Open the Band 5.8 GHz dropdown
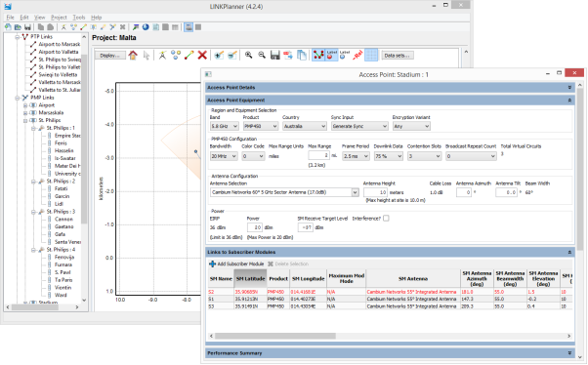Viewport: 588px width, 365px height. point(225,126)
